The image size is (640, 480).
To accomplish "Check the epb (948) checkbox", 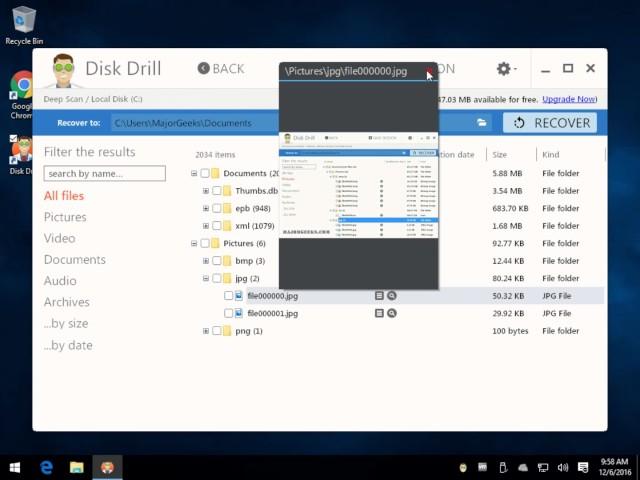I will (217, 209).
